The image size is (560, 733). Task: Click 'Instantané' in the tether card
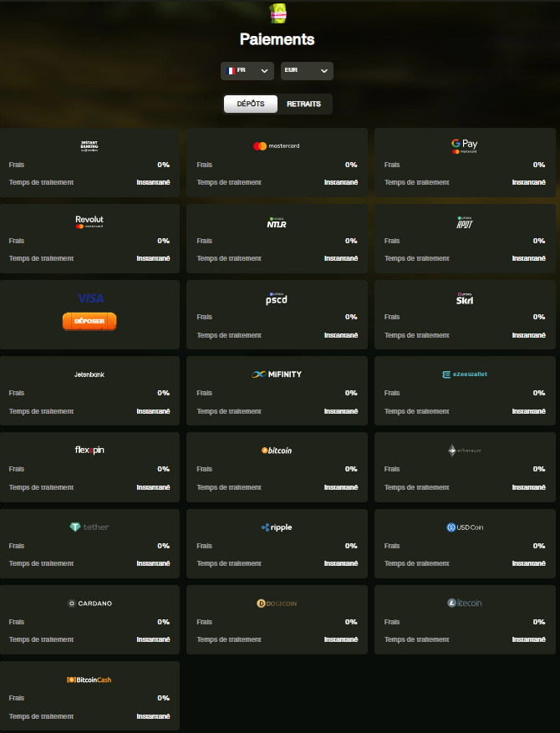[153, 563]
